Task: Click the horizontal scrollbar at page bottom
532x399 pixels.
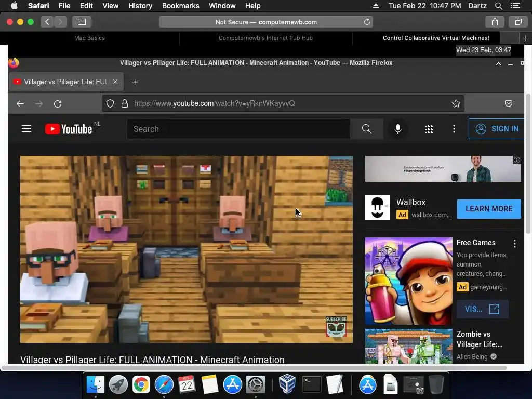Action: 254,368
